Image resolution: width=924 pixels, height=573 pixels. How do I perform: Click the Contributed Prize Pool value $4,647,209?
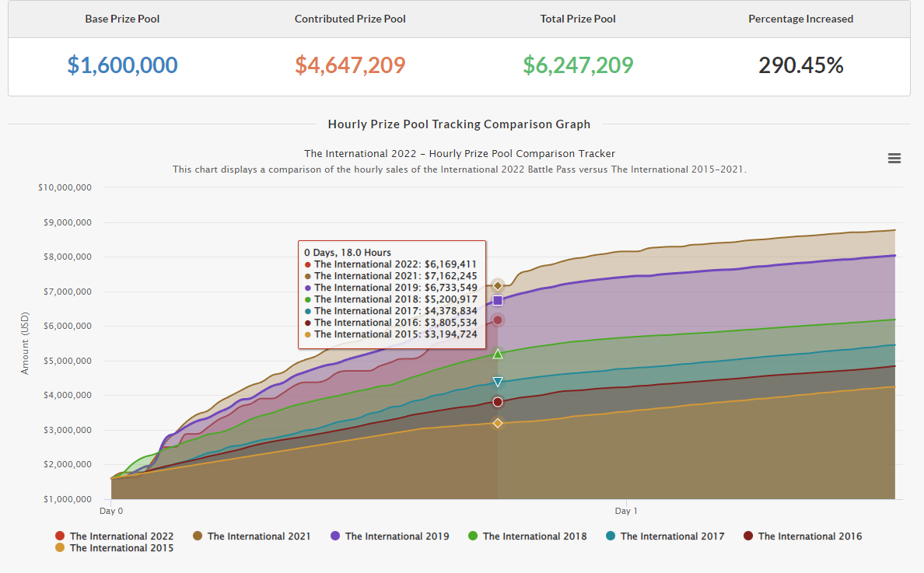350,65
